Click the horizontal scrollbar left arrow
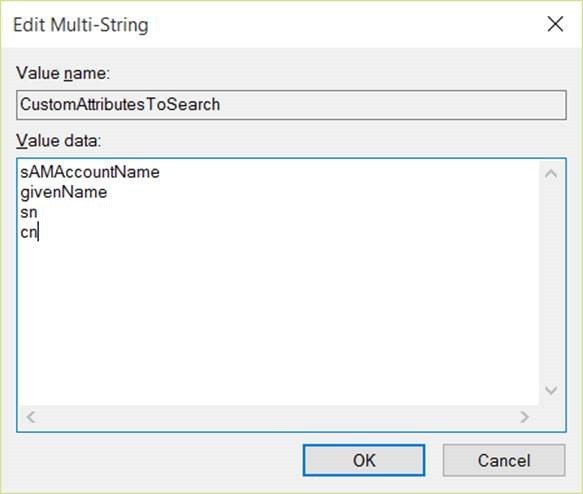583x494 pixels. tap(31, 417)
